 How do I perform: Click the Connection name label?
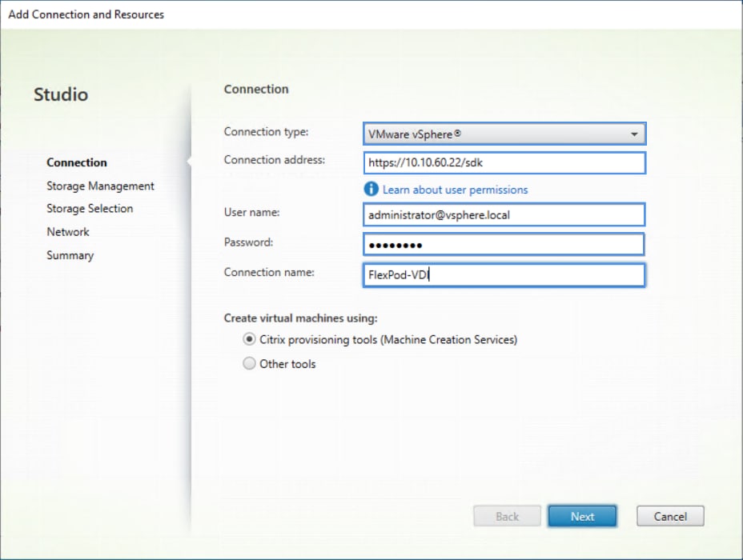pos(269,272)
